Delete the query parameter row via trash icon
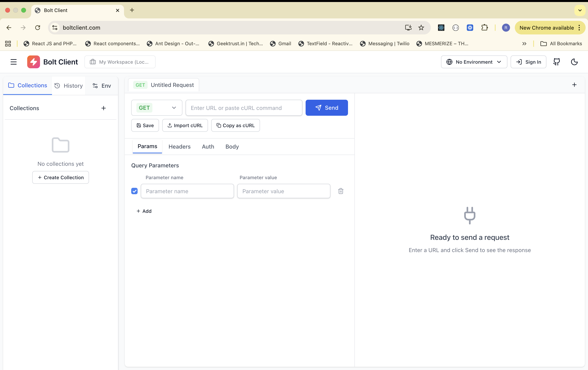This screenshot has width=588, height=370. [341, 191]
